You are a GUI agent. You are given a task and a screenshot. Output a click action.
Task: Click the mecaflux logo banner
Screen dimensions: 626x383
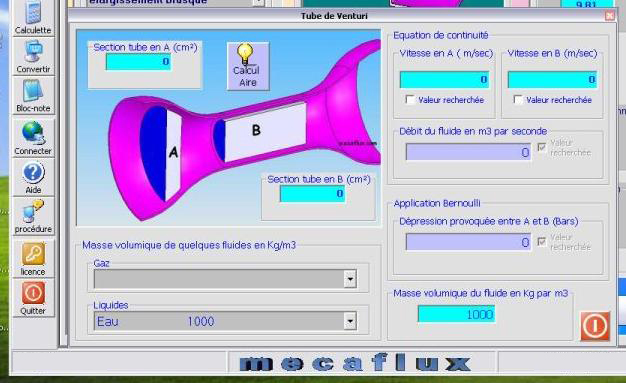(355, 363)
